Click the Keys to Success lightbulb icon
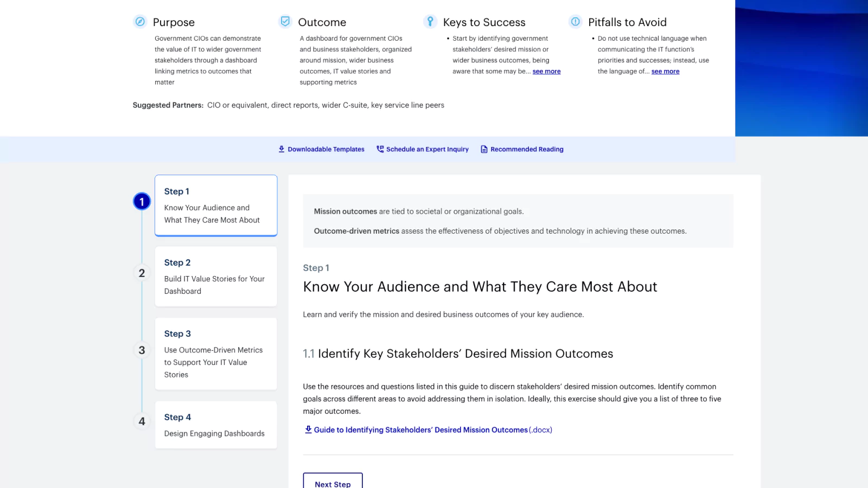This screenshot has width=868, height=488. click(x=430, y=21)
